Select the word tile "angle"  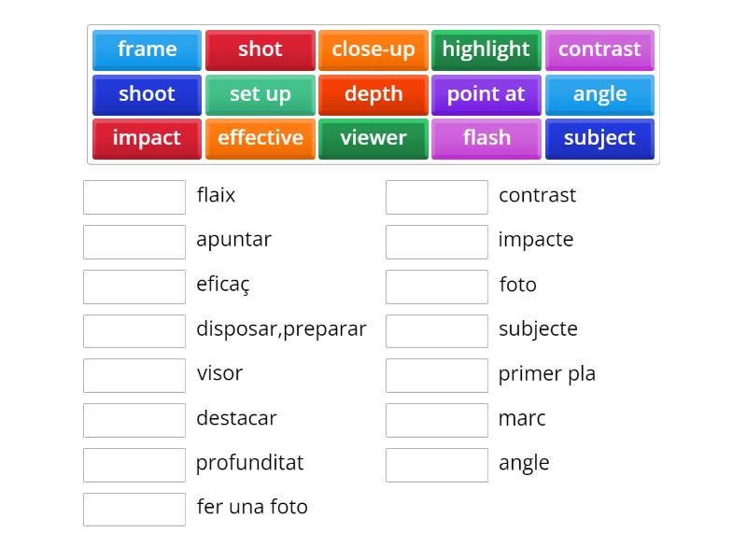pyautogui.click(x=600, y=94)
